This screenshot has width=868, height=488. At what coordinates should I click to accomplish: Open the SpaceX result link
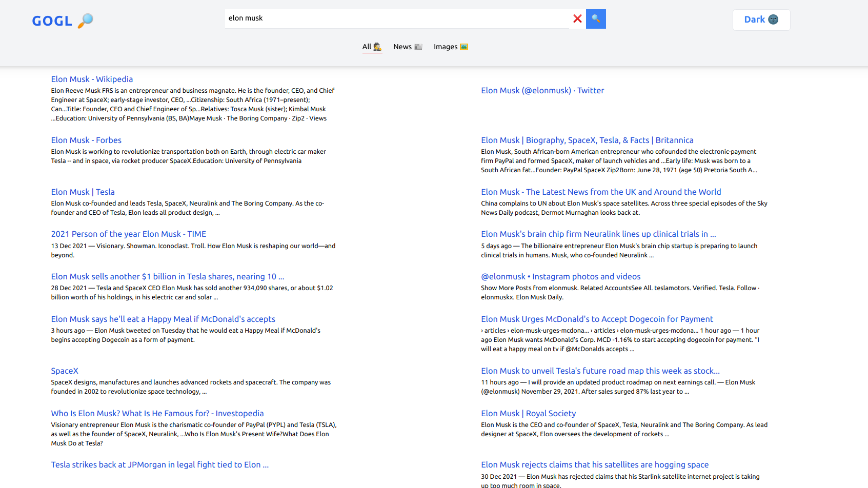(x=65, y=371)
